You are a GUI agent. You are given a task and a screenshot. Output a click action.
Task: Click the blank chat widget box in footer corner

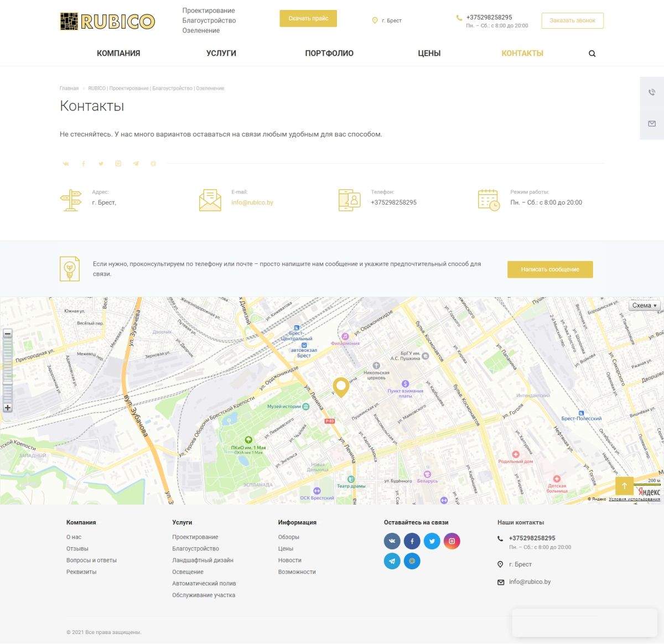tap(584, 623)
